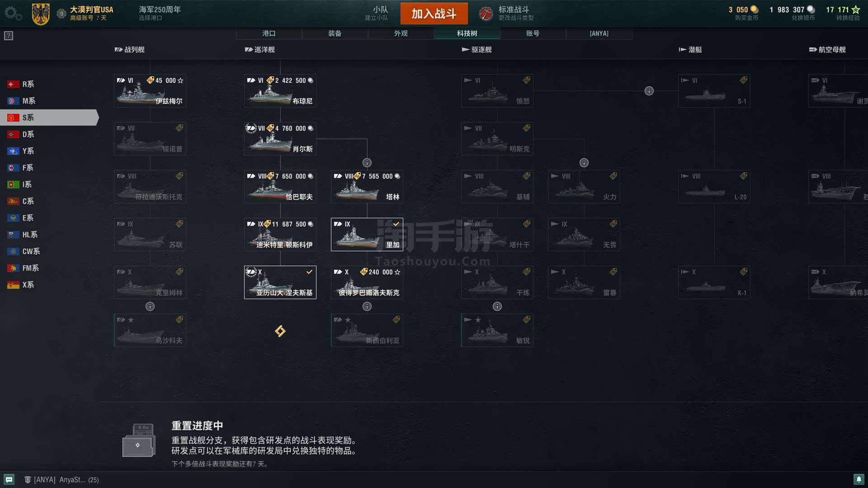Viewport: 868px width, 488px height.
Task: Click info icon below 彼得罗巴甫洛夫斯克
Action: pos(367,306)
